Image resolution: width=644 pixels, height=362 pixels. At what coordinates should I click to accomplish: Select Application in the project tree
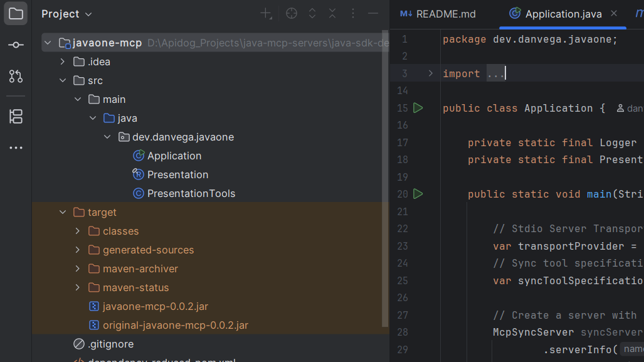(174, 156)
